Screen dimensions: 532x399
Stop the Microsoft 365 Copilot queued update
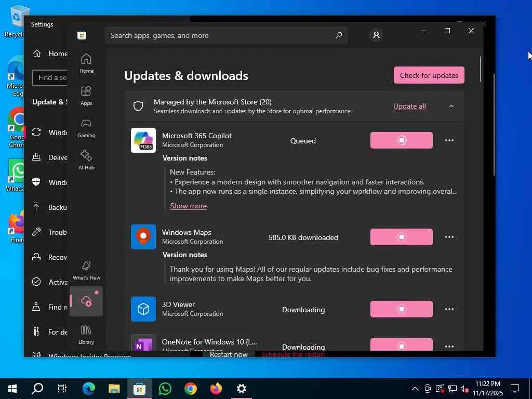point(402,140)
